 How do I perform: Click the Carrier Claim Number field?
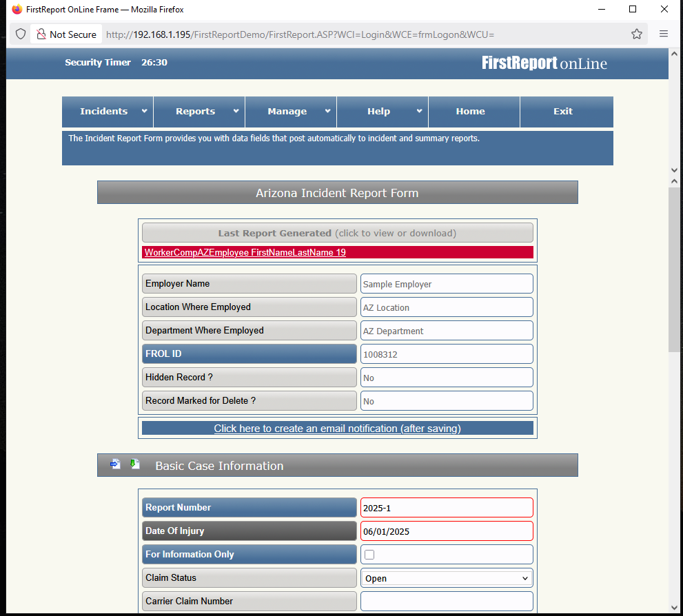tap(446, 602)
